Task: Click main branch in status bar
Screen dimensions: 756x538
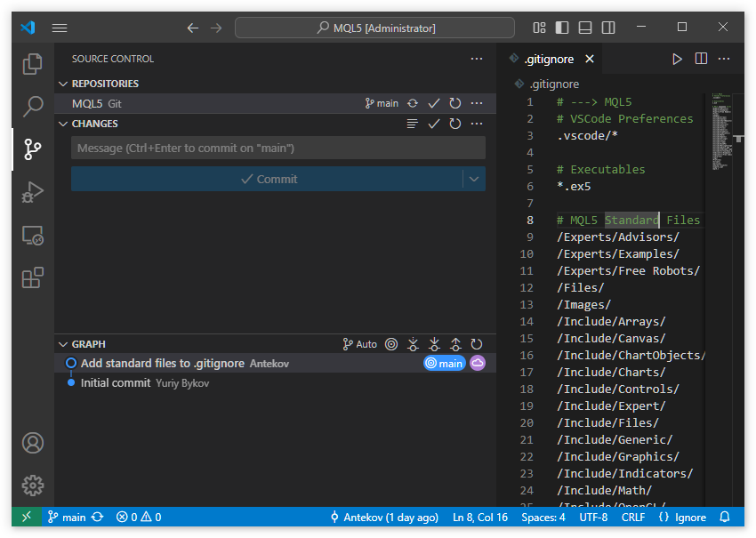Action: point(67,517)
